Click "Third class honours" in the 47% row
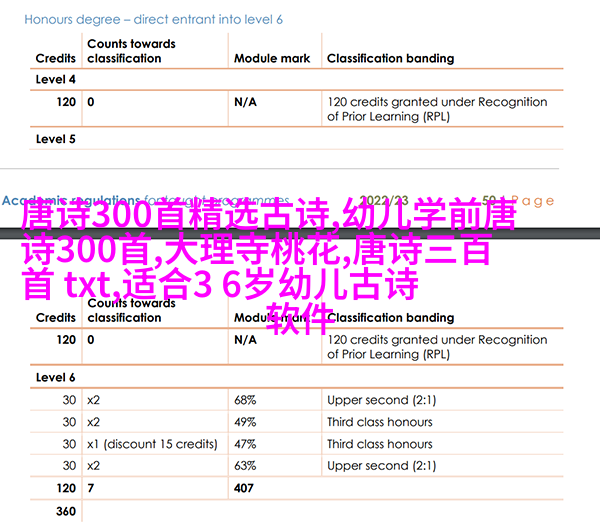 (380, 444)
